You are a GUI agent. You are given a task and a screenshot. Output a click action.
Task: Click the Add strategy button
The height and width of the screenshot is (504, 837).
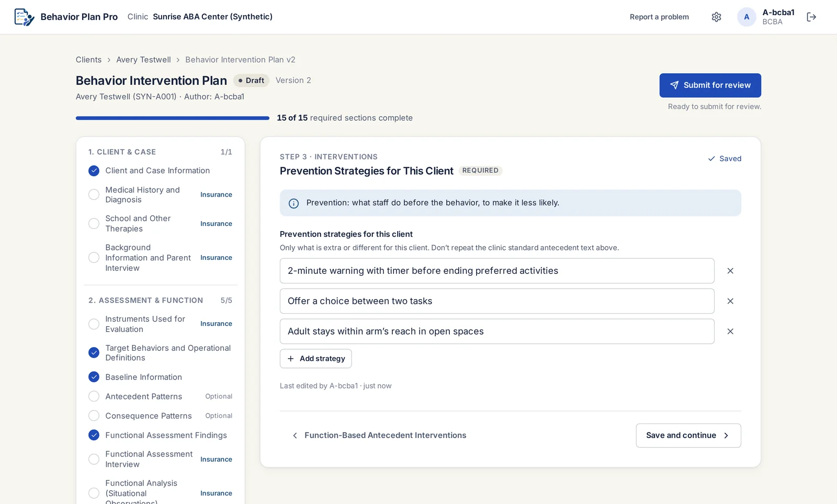click(315, 359)
